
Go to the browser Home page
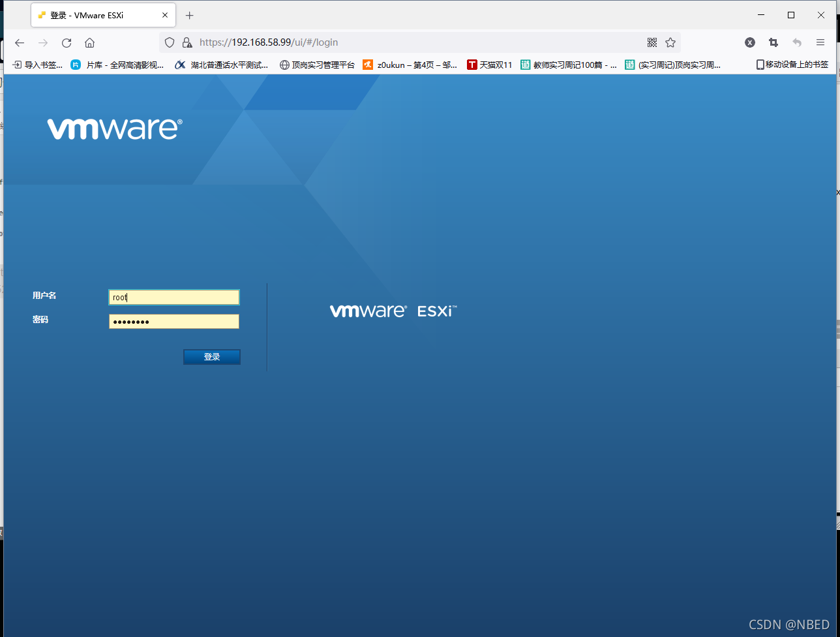pos(90,42)
